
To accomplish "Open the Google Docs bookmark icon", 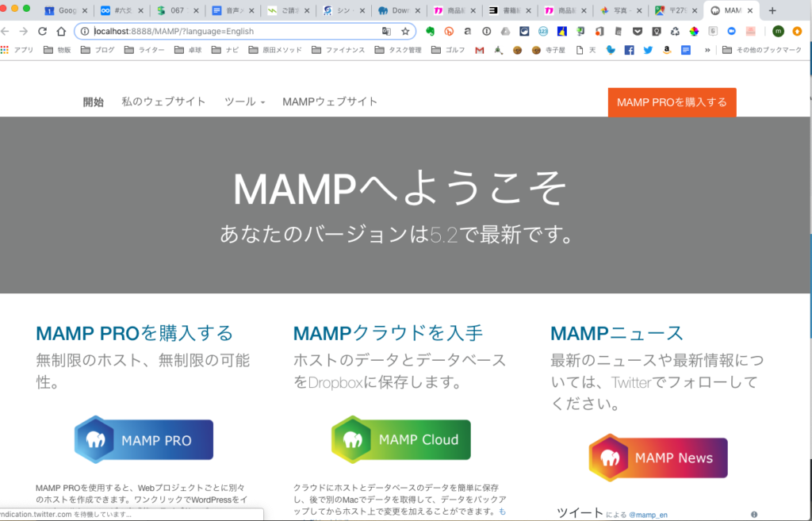I will (x=686, y=50).
